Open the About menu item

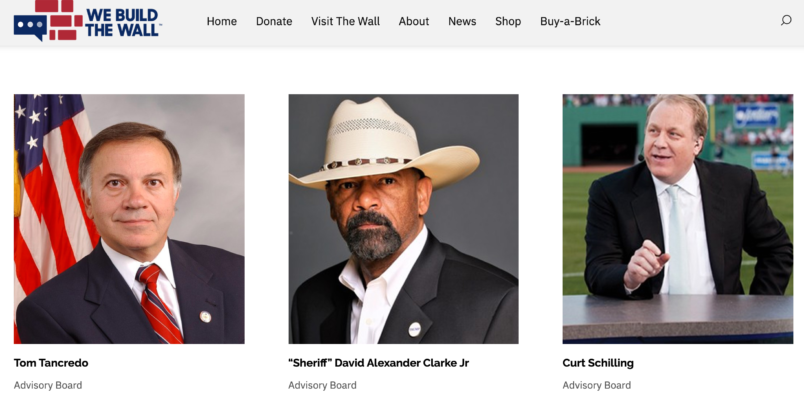[x=414, y=22]
